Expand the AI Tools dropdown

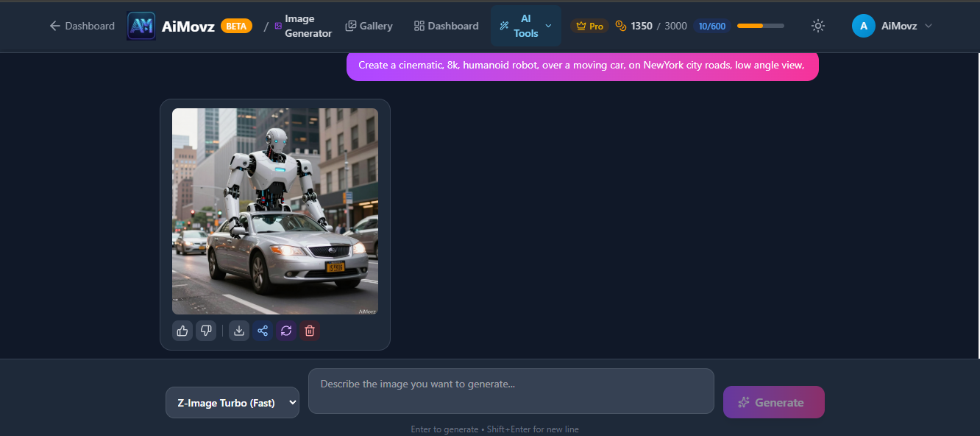pos(525,25)
